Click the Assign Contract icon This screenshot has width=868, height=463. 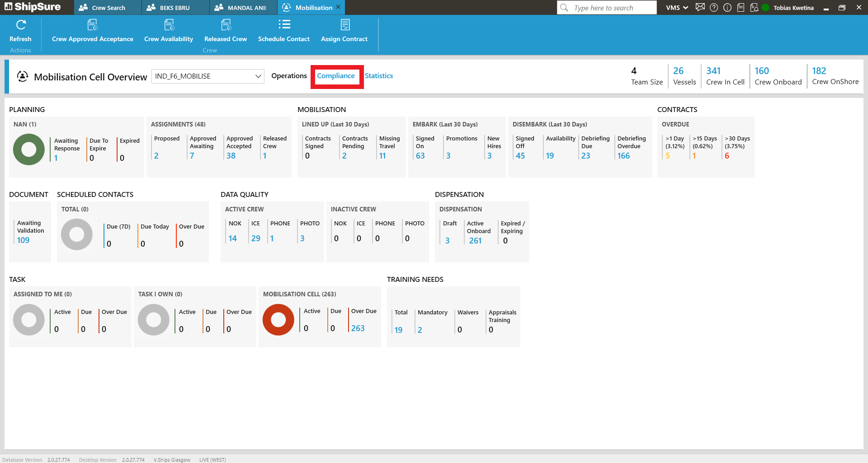click(344, 25)
